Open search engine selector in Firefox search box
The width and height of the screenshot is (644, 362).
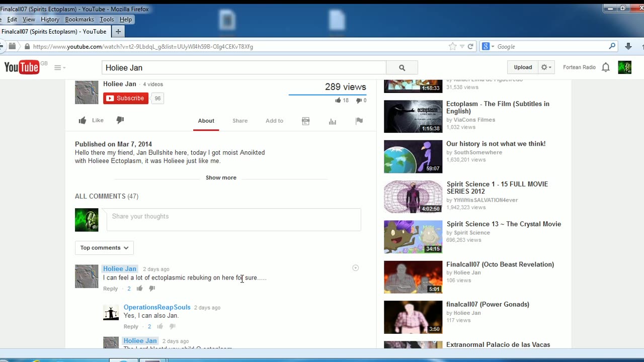[488, 46]
